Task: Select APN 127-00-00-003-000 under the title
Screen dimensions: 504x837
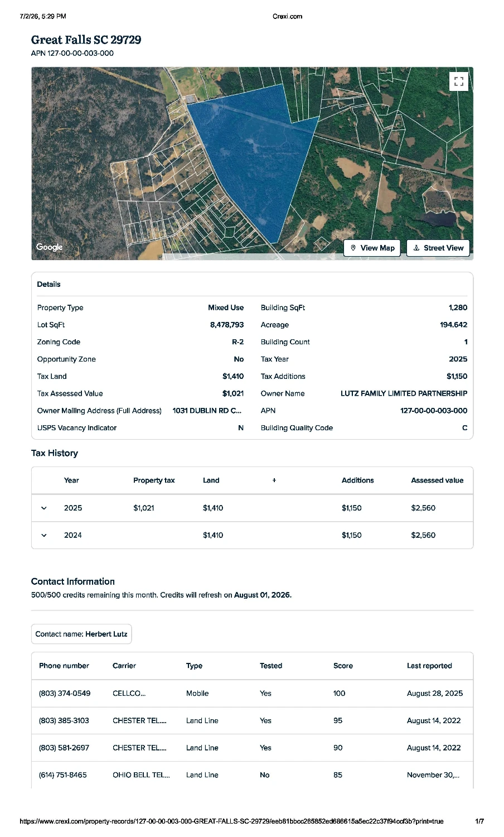Action: tap(72, 54)
